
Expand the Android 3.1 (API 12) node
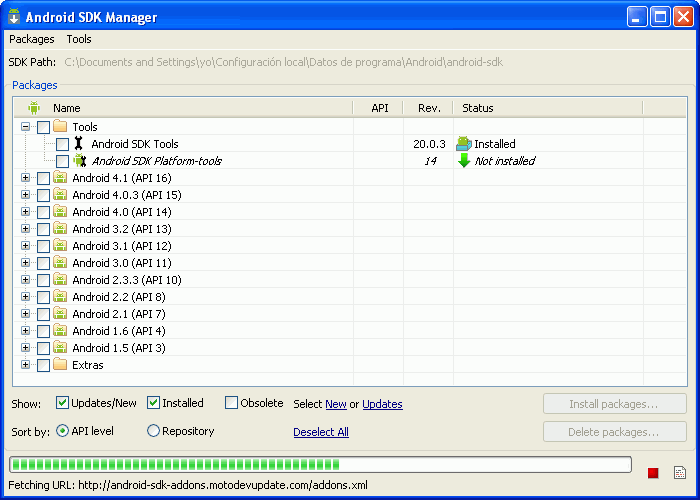(25, 246)
